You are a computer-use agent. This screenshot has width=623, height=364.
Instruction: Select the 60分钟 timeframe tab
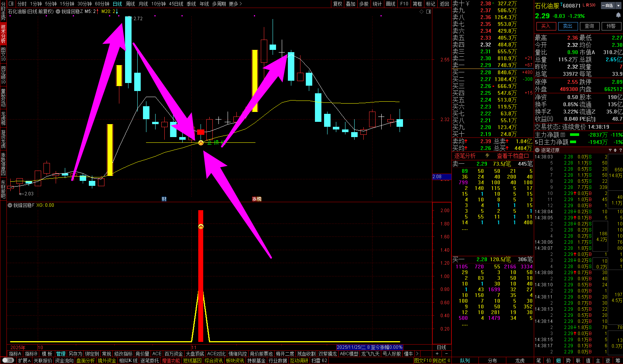click(102, 4)
